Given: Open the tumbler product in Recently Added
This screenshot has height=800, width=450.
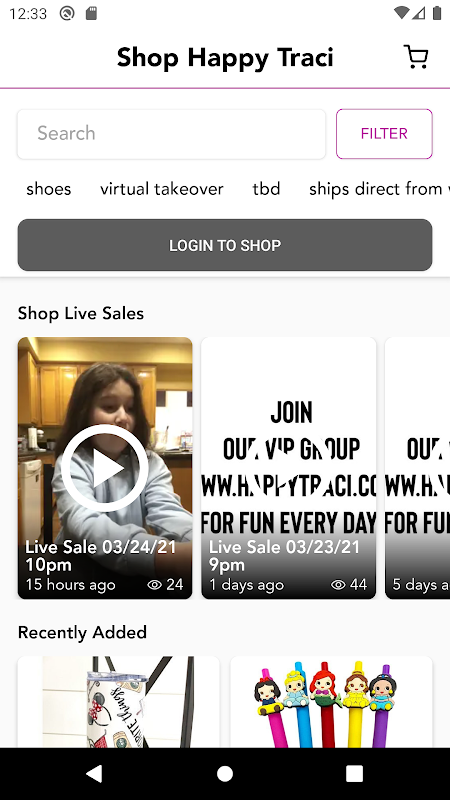Looking at the screenshot, I should pyautogui.click(x=119, y=702).
